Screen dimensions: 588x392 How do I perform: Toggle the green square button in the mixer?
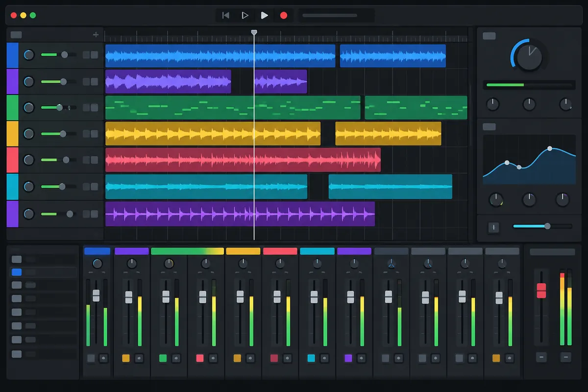[x=163, y=358]
